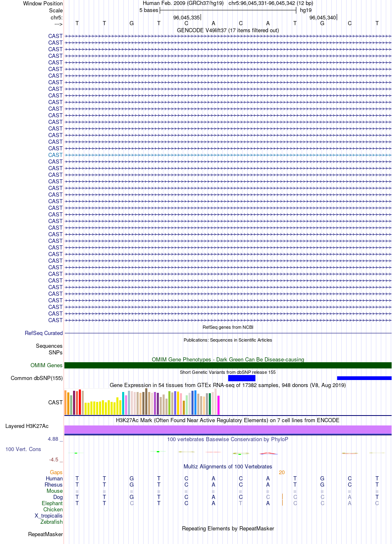Open '100 vertebrates Basewise Conservation by PhyloP' title
This screenshot has height=544, width=392.
coord(228,439)
